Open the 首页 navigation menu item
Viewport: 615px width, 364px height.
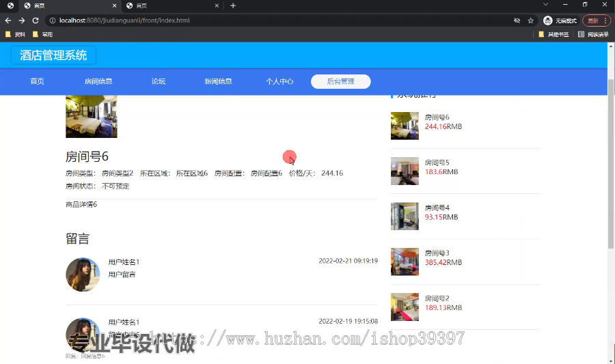38,81
